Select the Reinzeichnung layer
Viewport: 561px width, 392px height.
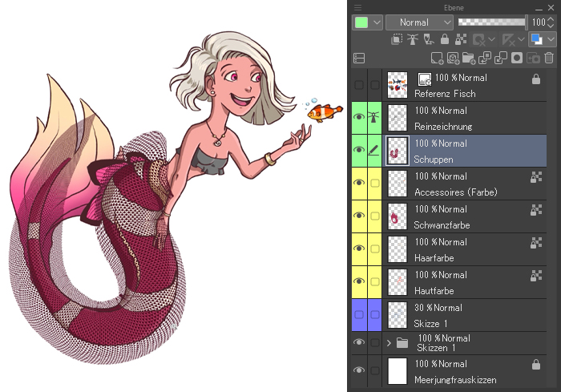pos(465,118)
